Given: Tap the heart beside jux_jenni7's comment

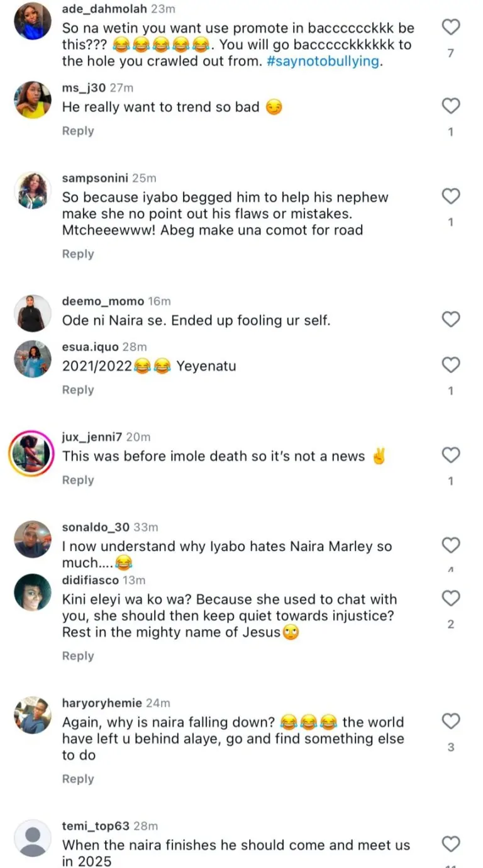Looking at the screenshot, I should click(451, 455).
